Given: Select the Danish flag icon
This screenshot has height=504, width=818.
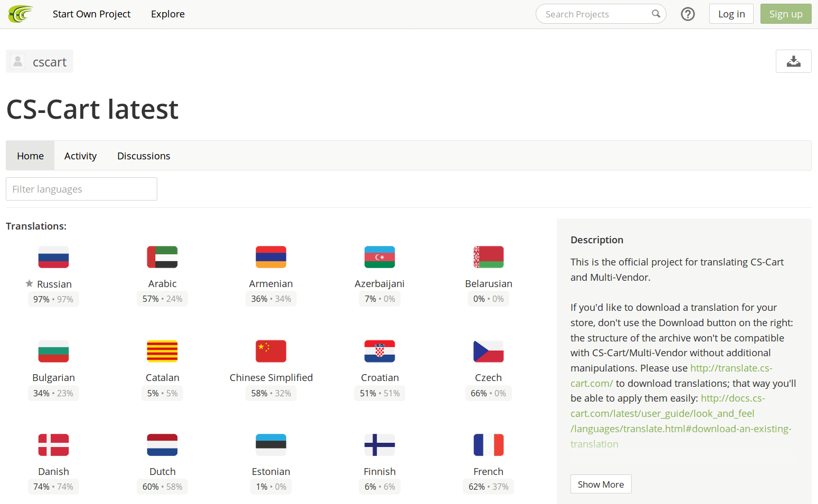Looking at the screenshot, I should [53, 445].
